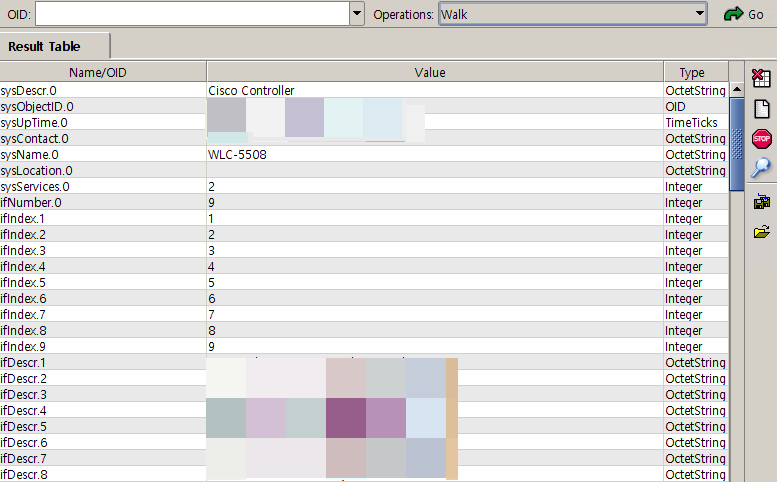Click the open folder icon
This screenshot has width=777, height=482.
762,231
